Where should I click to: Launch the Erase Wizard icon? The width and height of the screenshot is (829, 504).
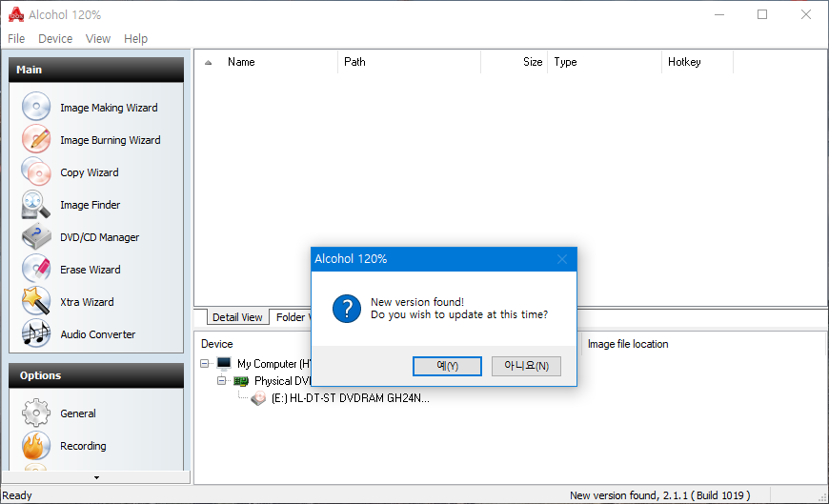[36, 270]
